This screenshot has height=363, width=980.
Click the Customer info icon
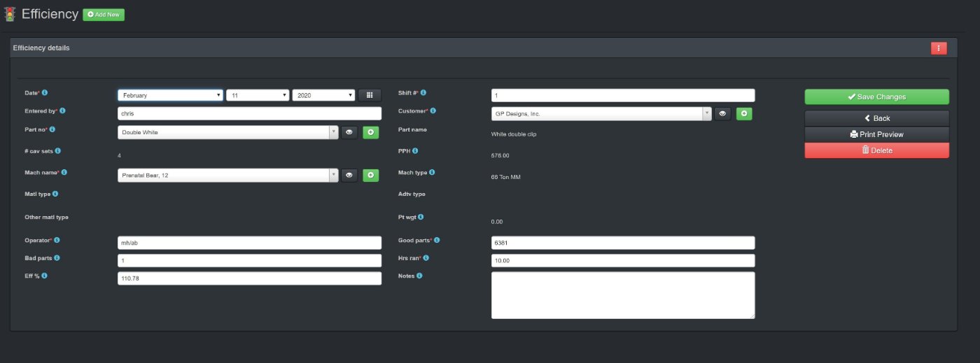(433, 111)
